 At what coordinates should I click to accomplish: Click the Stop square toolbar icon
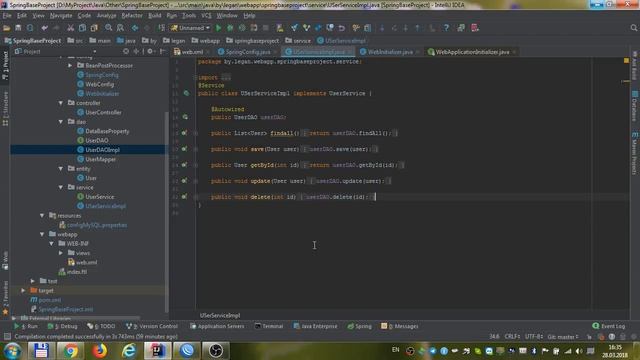pyautogui.click(x=266, y=28)
